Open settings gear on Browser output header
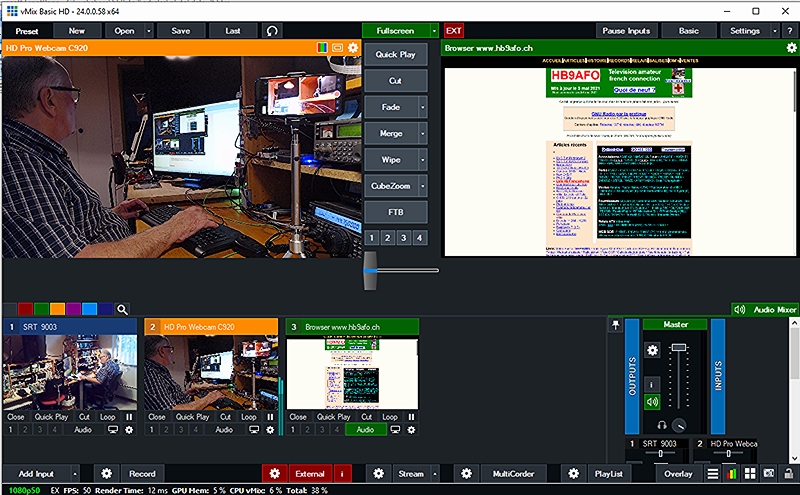Screen dimensions: 800x495 pyautogui.click(x=791, y=47)
